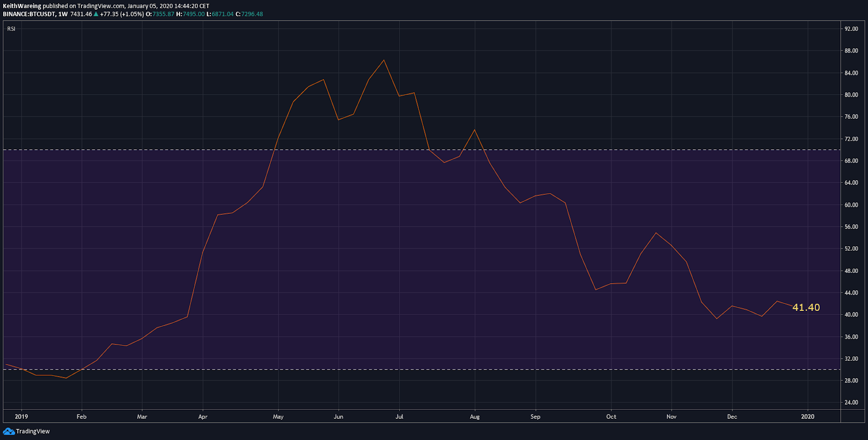Click the Jul time axis label
The width and height of the screenshot is (868, 440).
(x=399, y=417)
